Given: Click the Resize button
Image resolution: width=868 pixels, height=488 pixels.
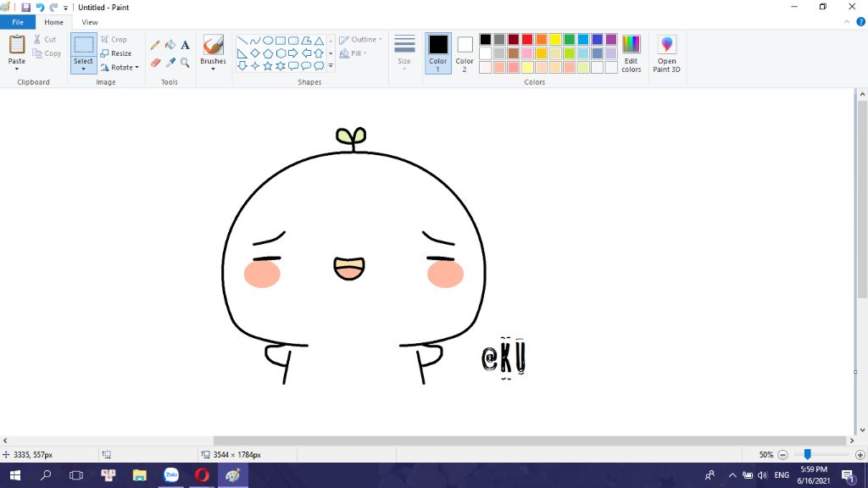Looking at the screenshot, I should coord(116,53).
